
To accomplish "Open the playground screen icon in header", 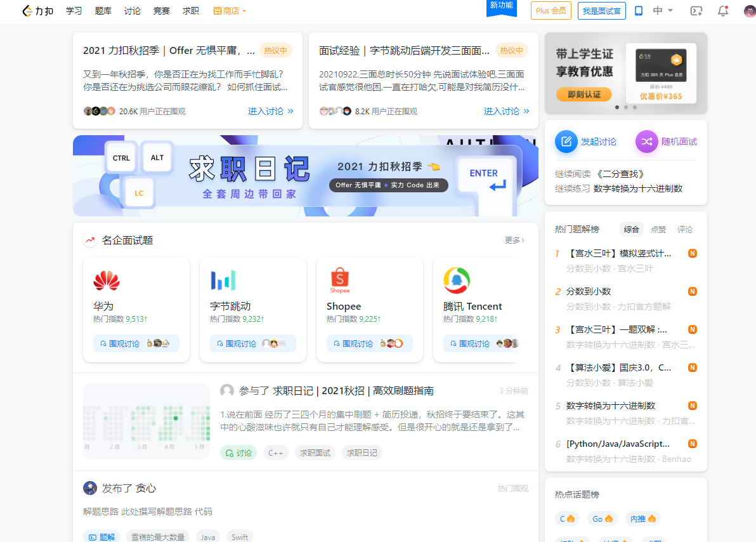I will pyautogui.click(x=696, y=11).
